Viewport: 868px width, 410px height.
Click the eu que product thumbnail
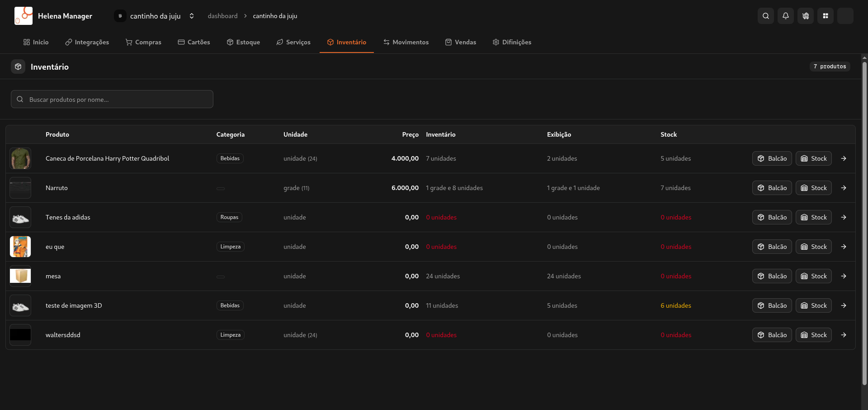pyautogui.click(x=20, y=247)
